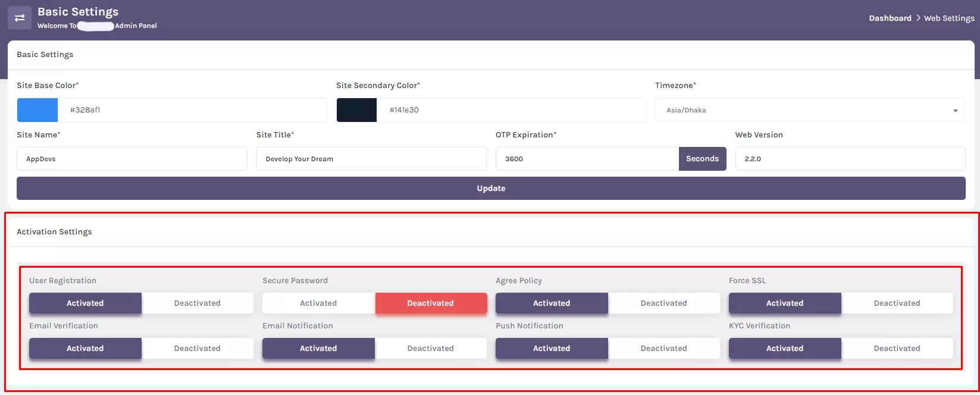This screenshot has width=980, height=395.
Task: Activate the Secure Password option
Action: click(x=318, y=303)
